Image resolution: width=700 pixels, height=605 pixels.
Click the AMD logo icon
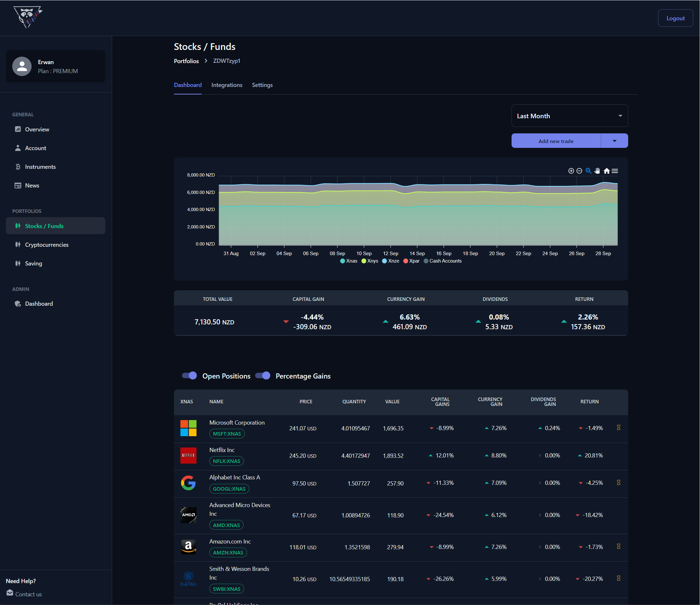pos(188,515)
